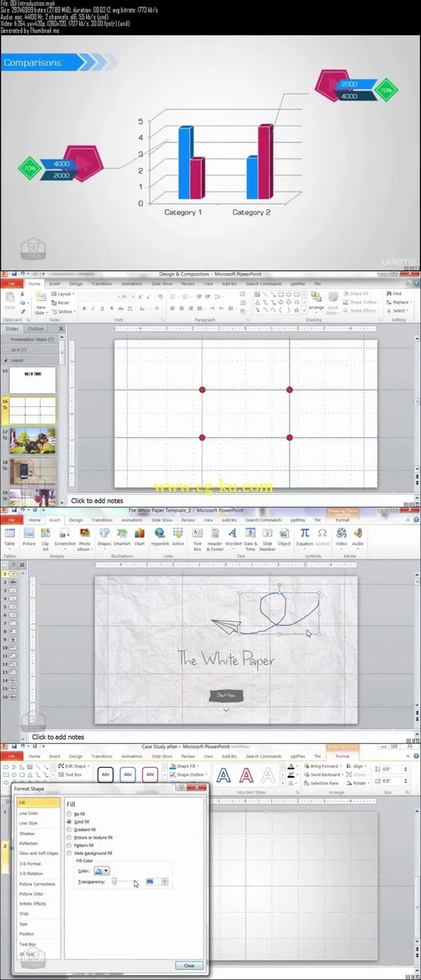This screenshot has width=421, height=980.
Task: Click the Format Shape help question mark
Action: click(x=181, y=788)
